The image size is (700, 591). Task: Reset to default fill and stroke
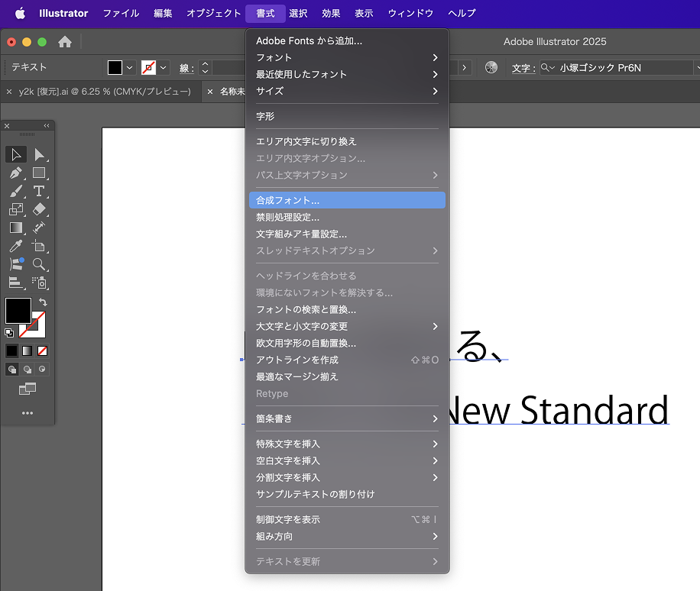pyautogui.click(x=9, y=333)
